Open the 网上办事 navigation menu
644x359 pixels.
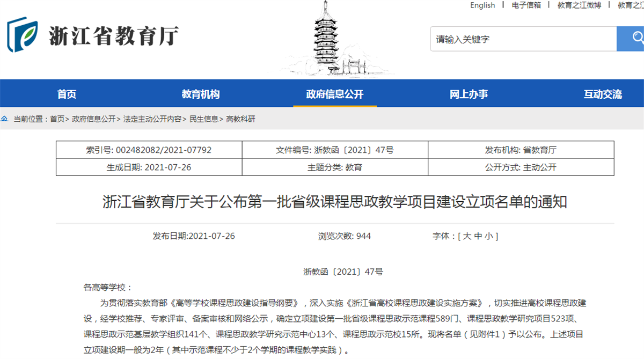469,94
